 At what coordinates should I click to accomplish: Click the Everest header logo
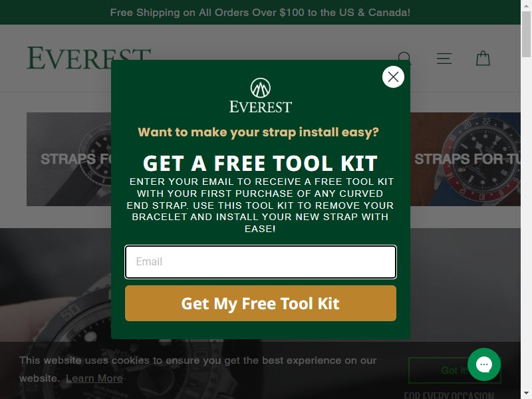[89, 58]
